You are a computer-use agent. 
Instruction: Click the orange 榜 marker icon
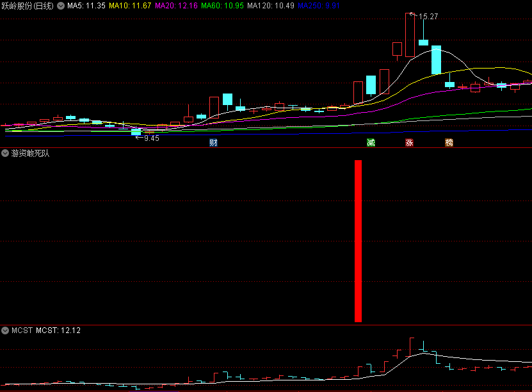[449, 143]
